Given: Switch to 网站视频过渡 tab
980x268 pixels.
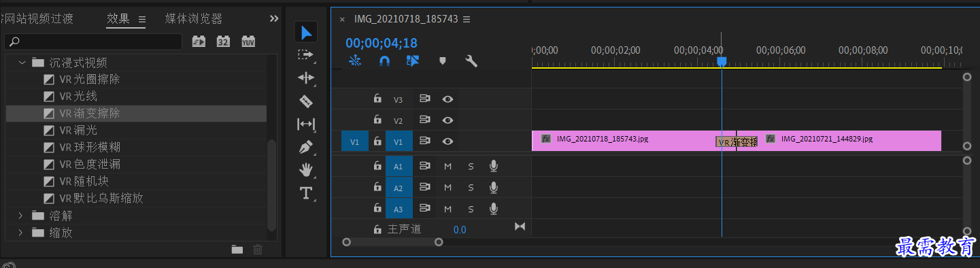Looking at the screenshot, I should (37, 19).
